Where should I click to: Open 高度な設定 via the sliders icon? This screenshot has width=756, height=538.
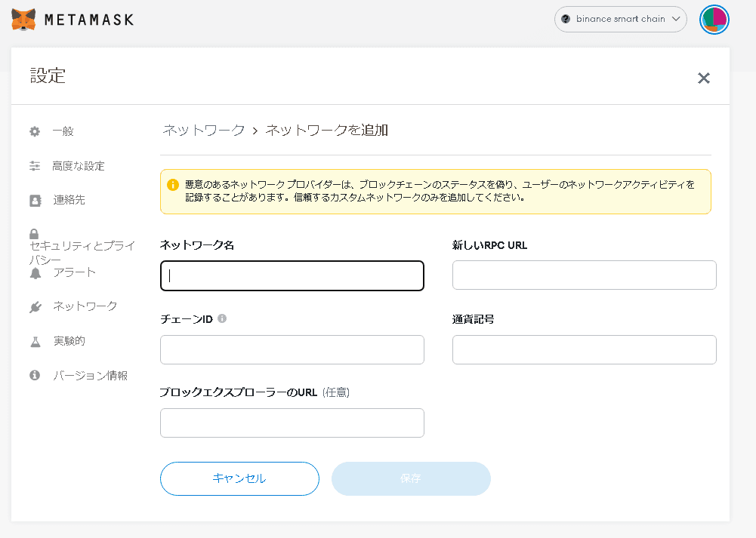[35, 165]
